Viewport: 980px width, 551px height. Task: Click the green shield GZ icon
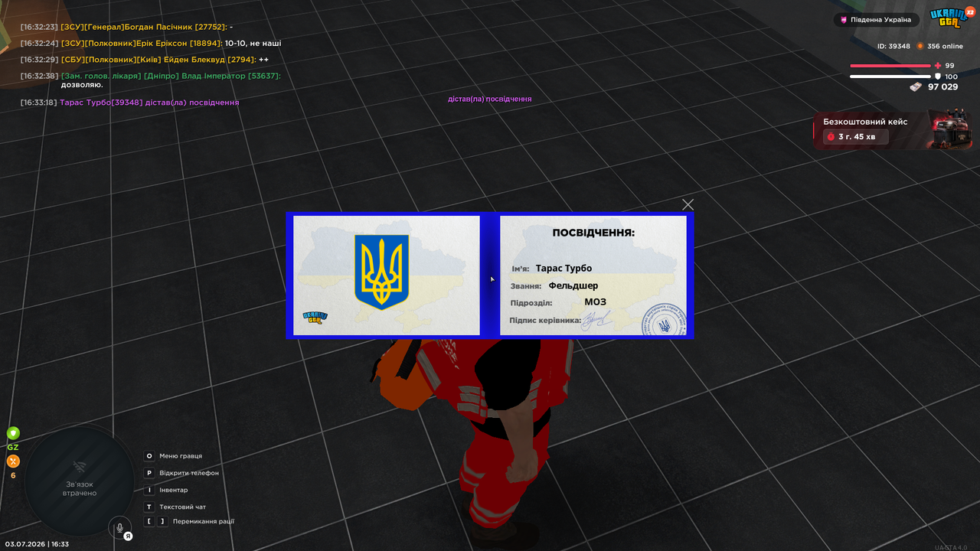click(x=13, y=433)
